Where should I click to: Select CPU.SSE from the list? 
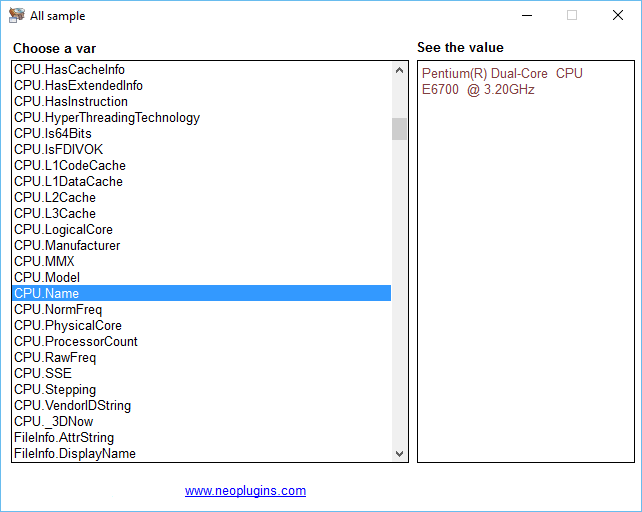pyautogui.click(x=201, y=373)
